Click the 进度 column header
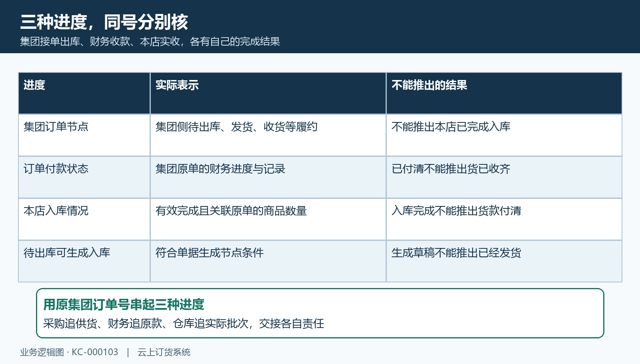 pyautogui.click(x=84, y=93)
